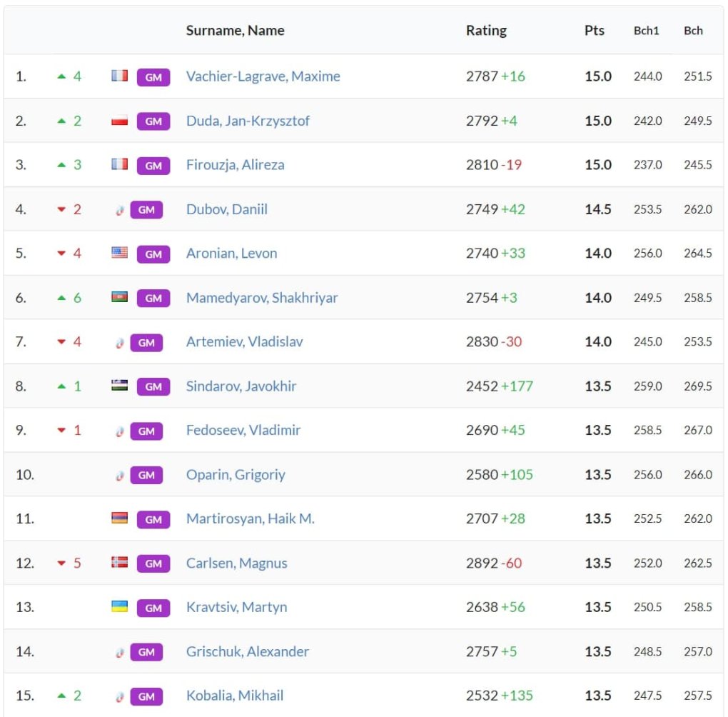Click Vachier-Lagrave's Bch1 value 244.0
Image resolution: width=728 pixels, height=717 pixels.
point(647,76)
